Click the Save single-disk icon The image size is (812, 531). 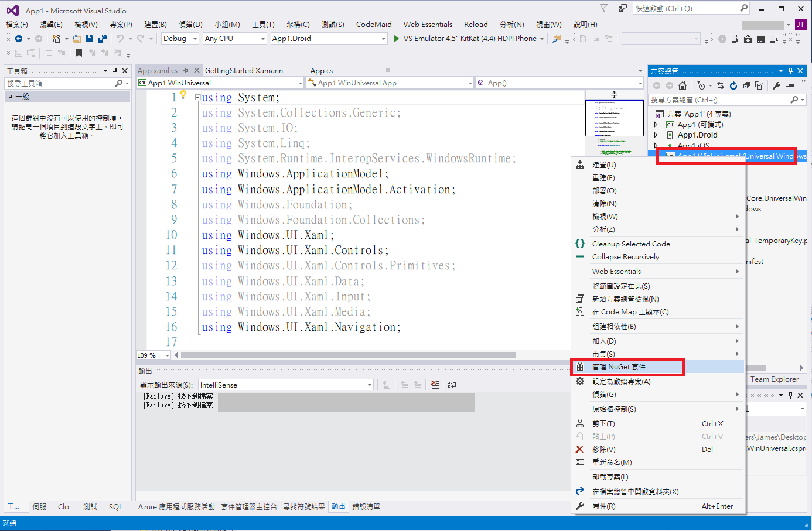click(x=90, y=39)
